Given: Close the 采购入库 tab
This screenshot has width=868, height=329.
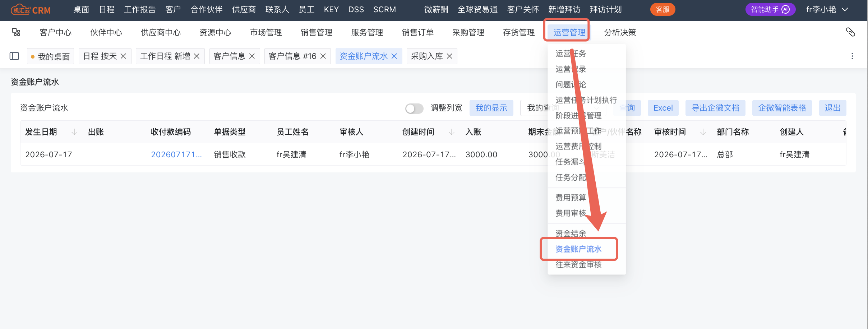Looking at the screenshot, I should 449,56.
